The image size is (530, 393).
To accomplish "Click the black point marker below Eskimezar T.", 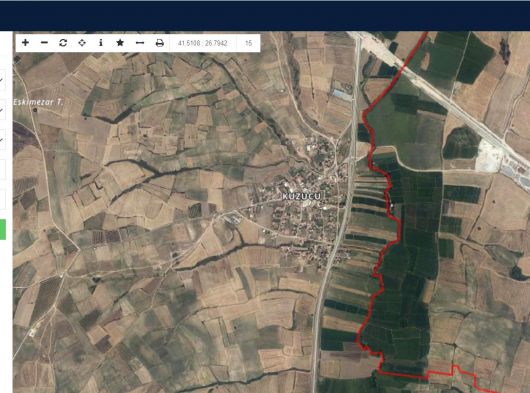I will [35, 110].
